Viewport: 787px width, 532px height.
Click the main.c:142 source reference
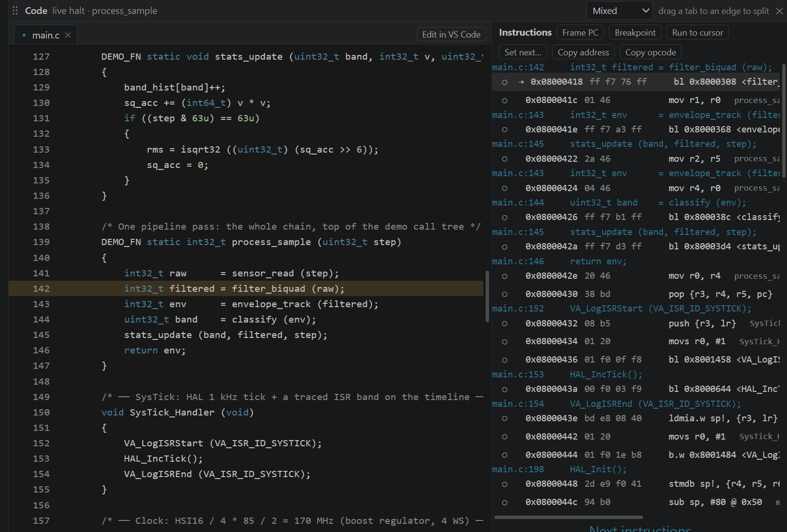518,67
